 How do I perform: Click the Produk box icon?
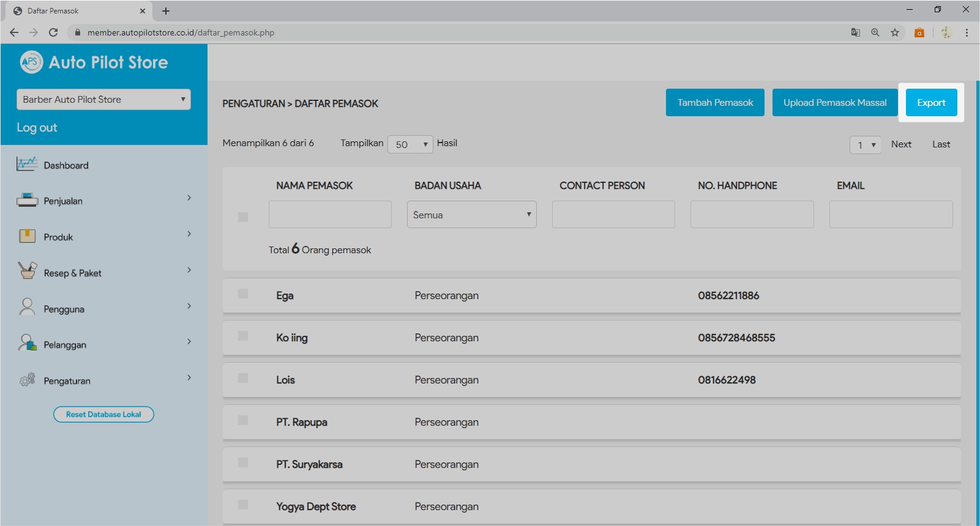27,236
